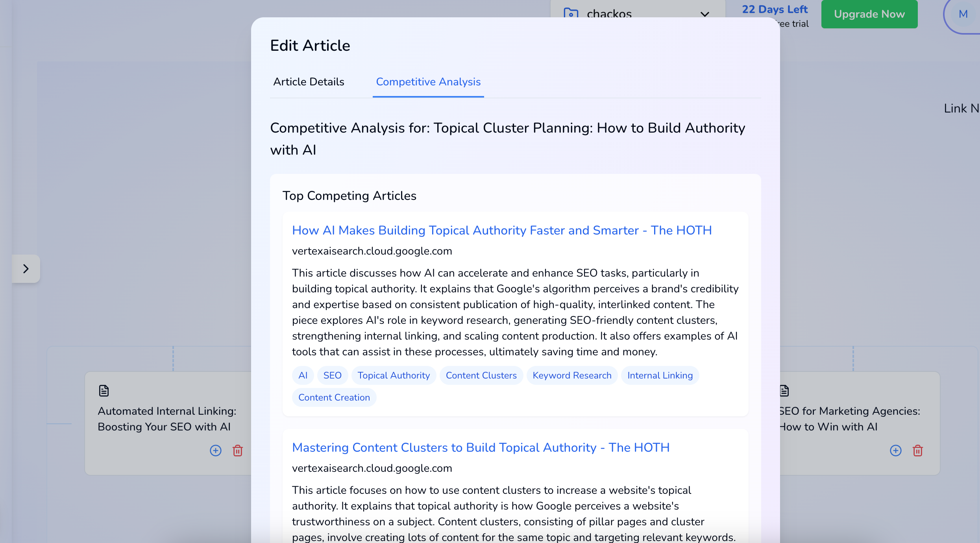The height and width of the screenshot is (543, 980).
Task: Click the document icon on Automated Internal Linking card
Action: [x=104, y=391]
